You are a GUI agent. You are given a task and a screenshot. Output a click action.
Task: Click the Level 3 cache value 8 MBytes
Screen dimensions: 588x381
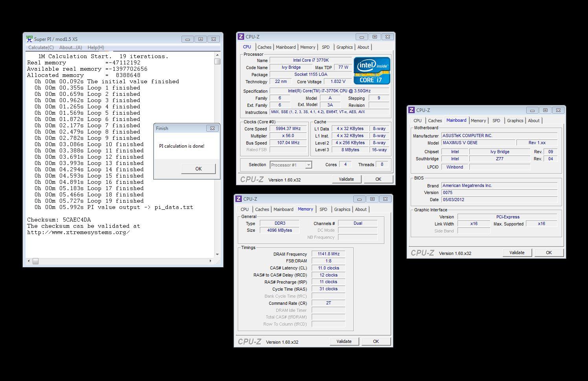349,150
